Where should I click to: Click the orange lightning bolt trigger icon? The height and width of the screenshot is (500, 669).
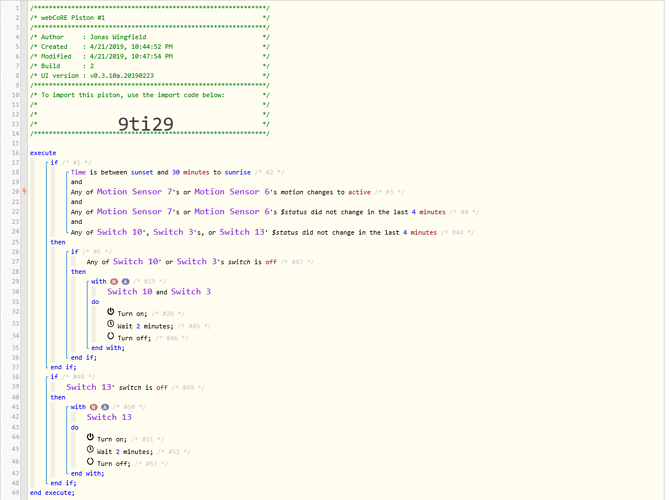25,192
